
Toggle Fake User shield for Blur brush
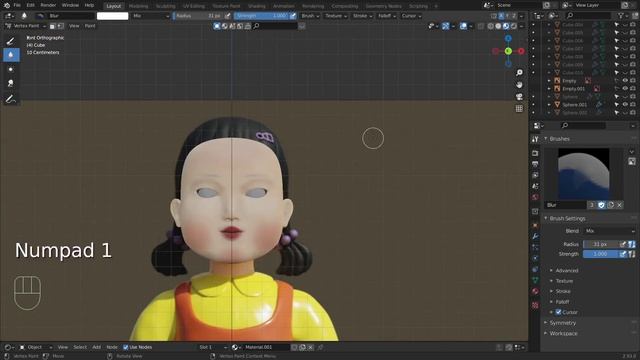601,205
